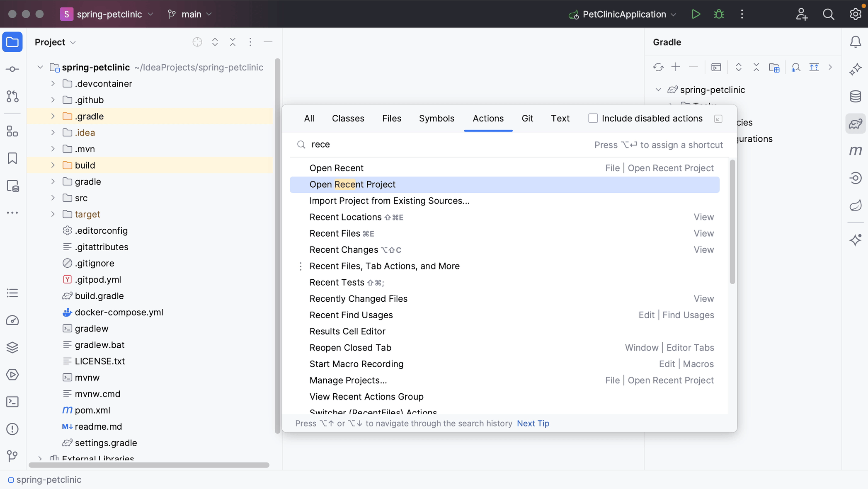868x489 pixels.
Task: Open Search Everywhere with the magnifier
Action: (x=828, y=14)
